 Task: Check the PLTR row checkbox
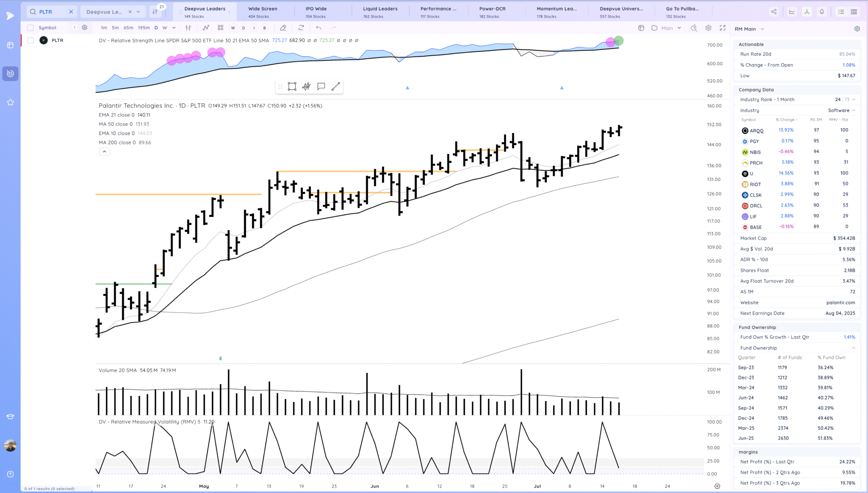(31, 40)
